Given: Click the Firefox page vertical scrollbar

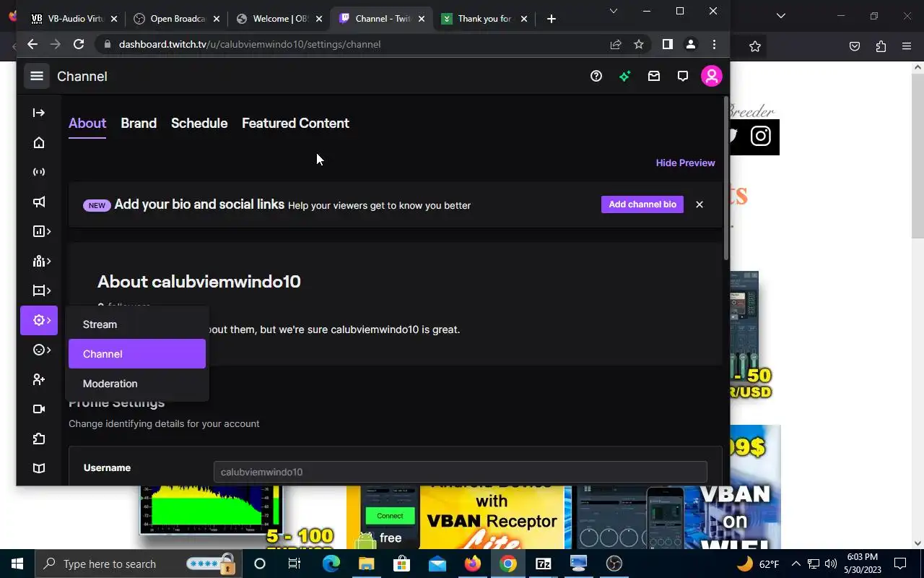Looking at the screenshot, I should click(918, 155).
